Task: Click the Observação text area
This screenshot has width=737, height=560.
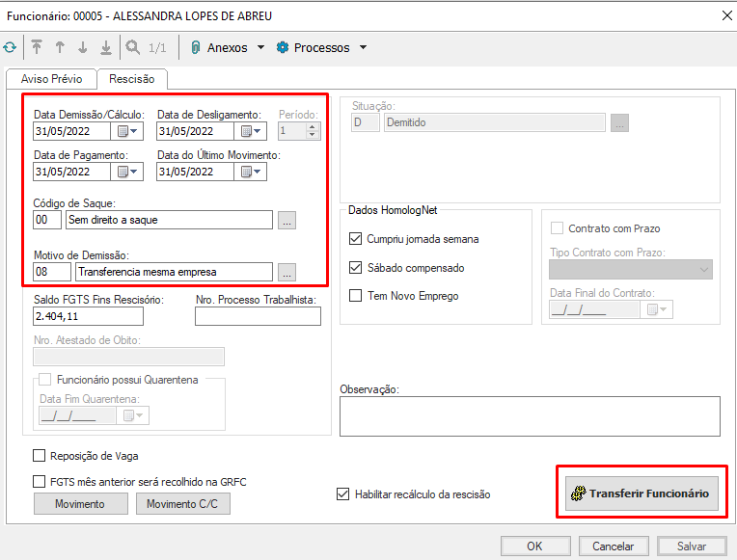Action: 530,416
